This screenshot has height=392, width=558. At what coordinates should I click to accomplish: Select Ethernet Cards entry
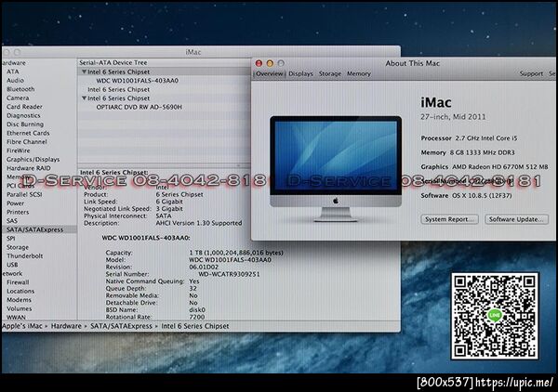tap(28, 133)
